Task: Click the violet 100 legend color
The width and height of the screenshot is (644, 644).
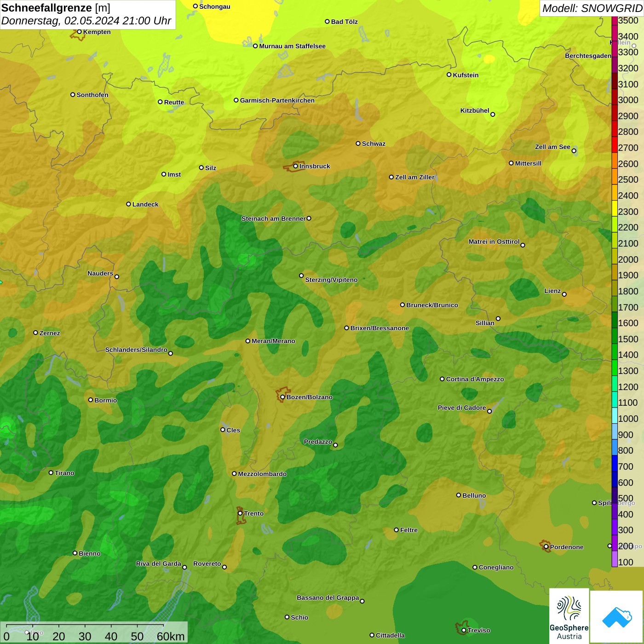Action: [615, 559]
